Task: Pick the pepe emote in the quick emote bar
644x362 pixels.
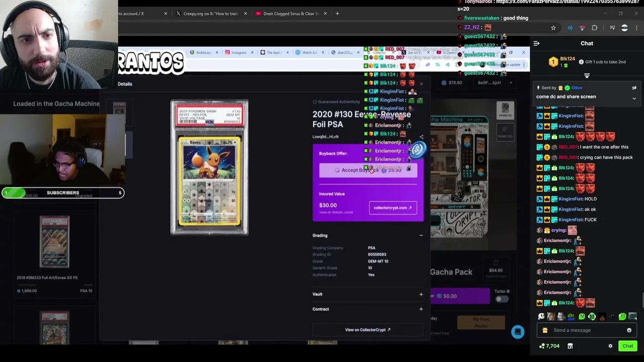Action: [x=571, y=316]
